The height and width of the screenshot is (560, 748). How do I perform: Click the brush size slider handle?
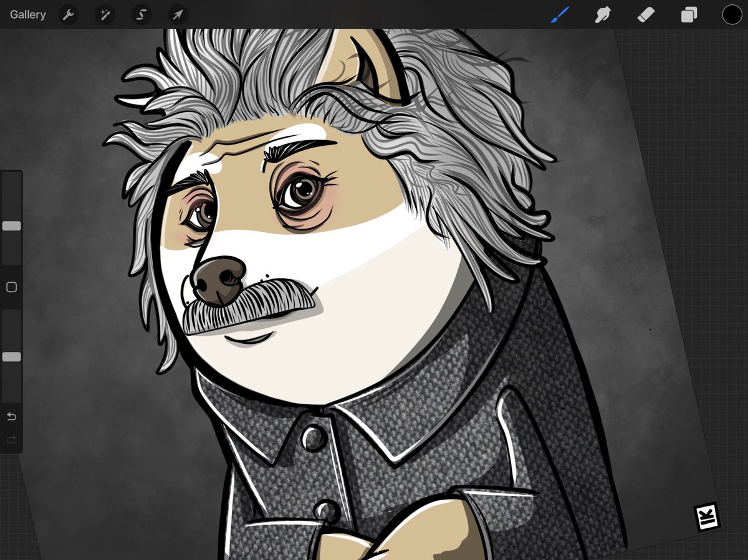(x=11, y=225)
